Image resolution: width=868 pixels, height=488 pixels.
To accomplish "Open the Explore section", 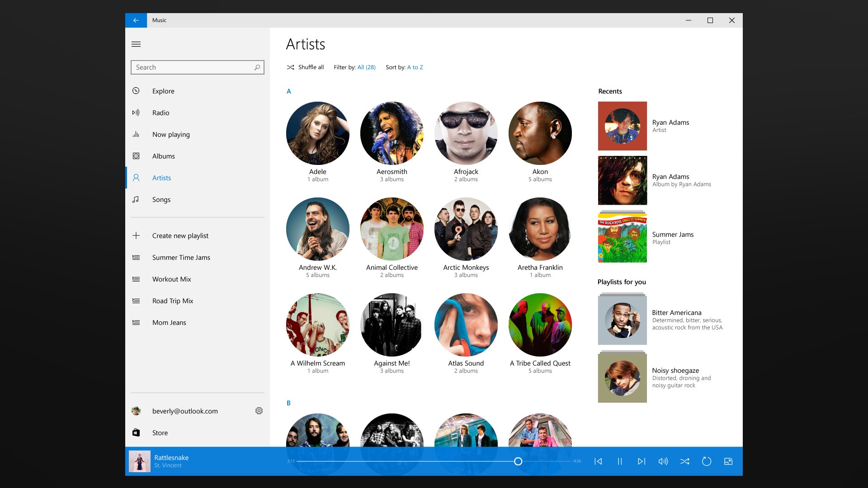I will [163, 91].
